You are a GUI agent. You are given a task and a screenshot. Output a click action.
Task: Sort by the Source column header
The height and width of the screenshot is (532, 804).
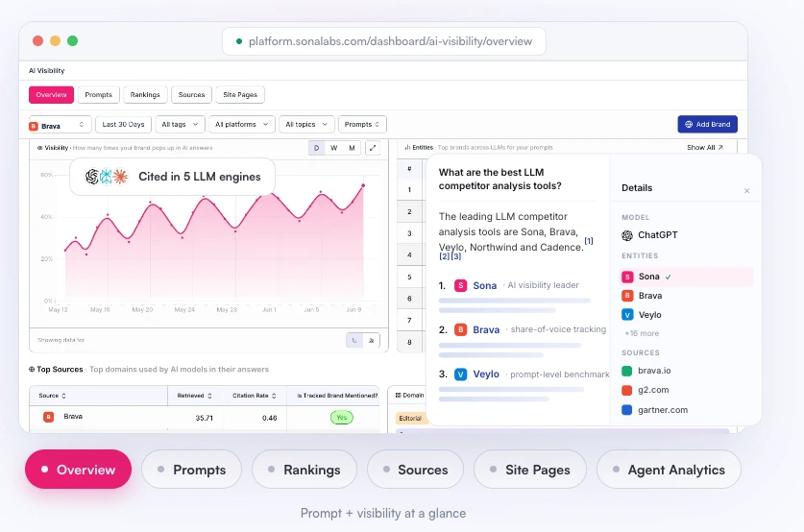(x=52, y=396)
